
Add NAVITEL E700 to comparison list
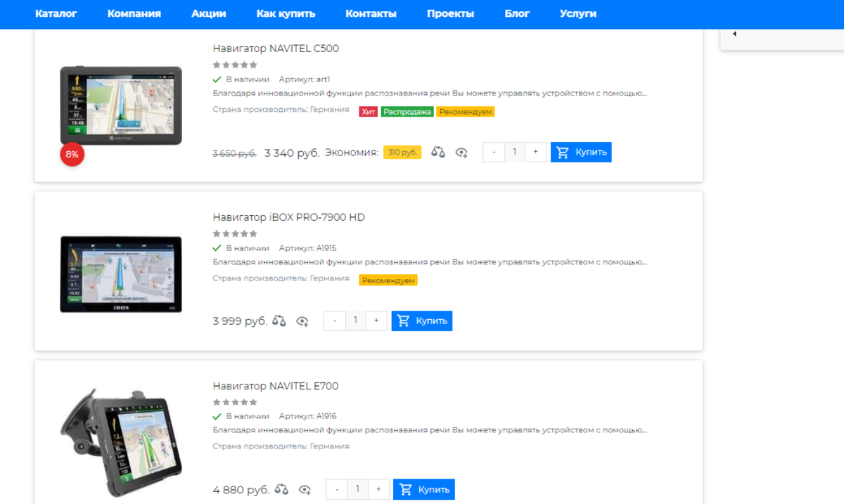point(281,489)
